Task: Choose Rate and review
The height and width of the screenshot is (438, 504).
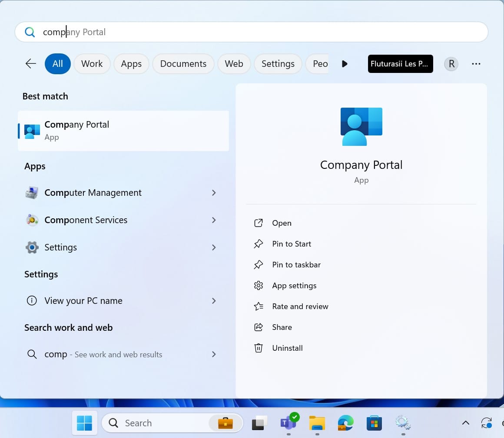Action: [x=300, y=306]
